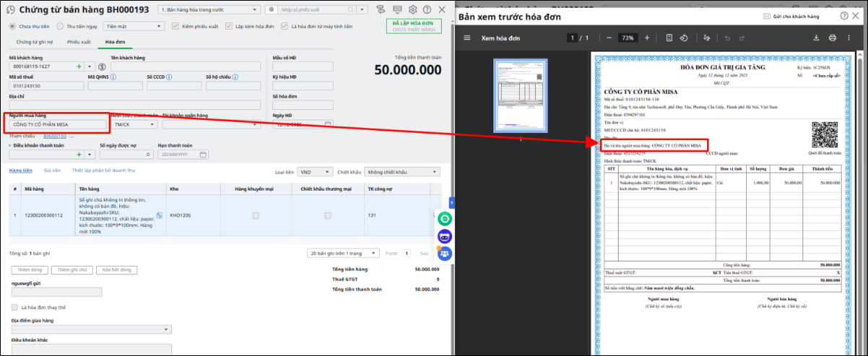The height and width of the screenshot is (356, 868).
Task: Print the invoice from preview toolbar
Action: click(833, 38)
